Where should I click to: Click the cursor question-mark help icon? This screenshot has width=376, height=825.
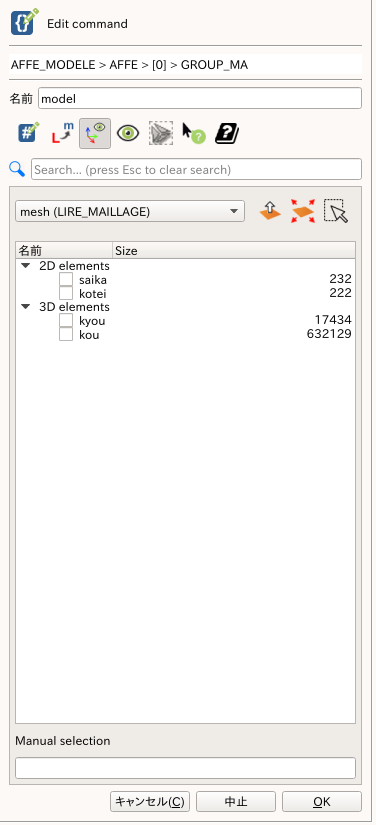pyautogui.click(x=194, y=133)
